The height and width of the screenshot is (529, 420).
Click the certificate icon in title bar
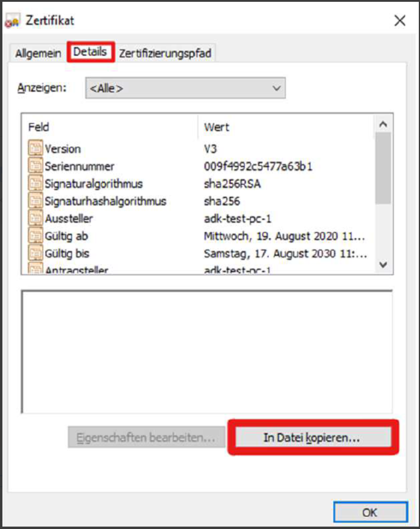(12, 21)
